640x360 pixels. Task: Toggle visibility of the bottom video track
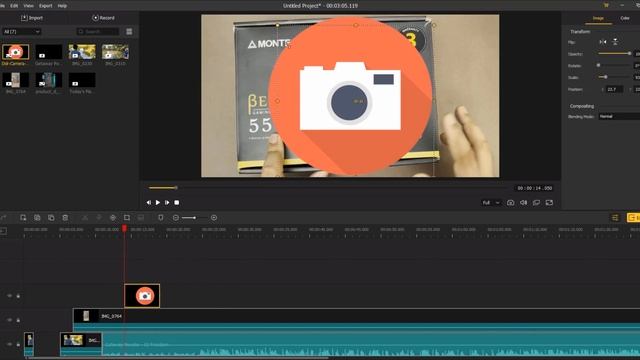9,344
